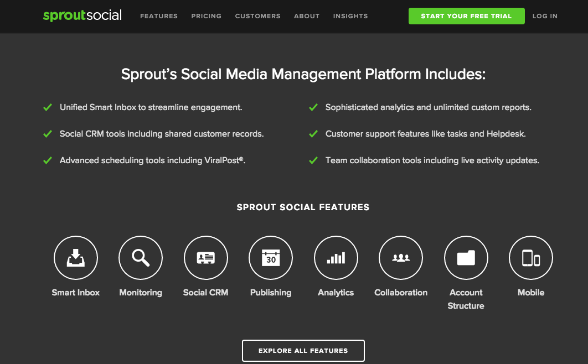Image resolution: width=588 pixels, height=364 pixels.
Task: Select the Smart Inbox feature icon
Action: pyautogui.click(x=76, y=258)
